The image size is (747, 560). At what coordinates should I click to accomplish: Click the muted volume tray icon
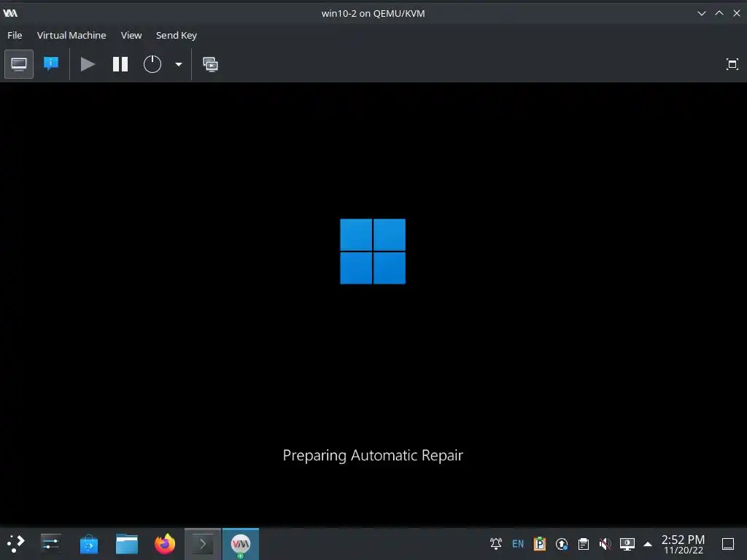pos(605,544)
